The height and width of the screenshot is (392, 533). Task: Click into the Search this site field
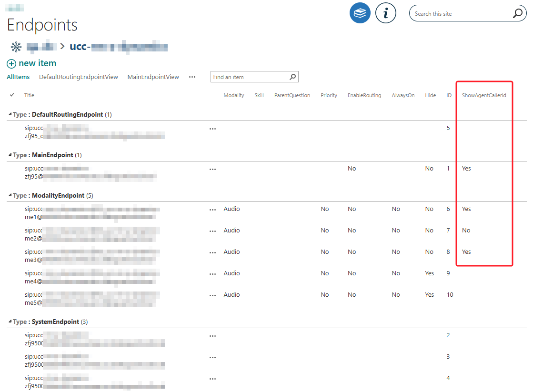point(460,14)
